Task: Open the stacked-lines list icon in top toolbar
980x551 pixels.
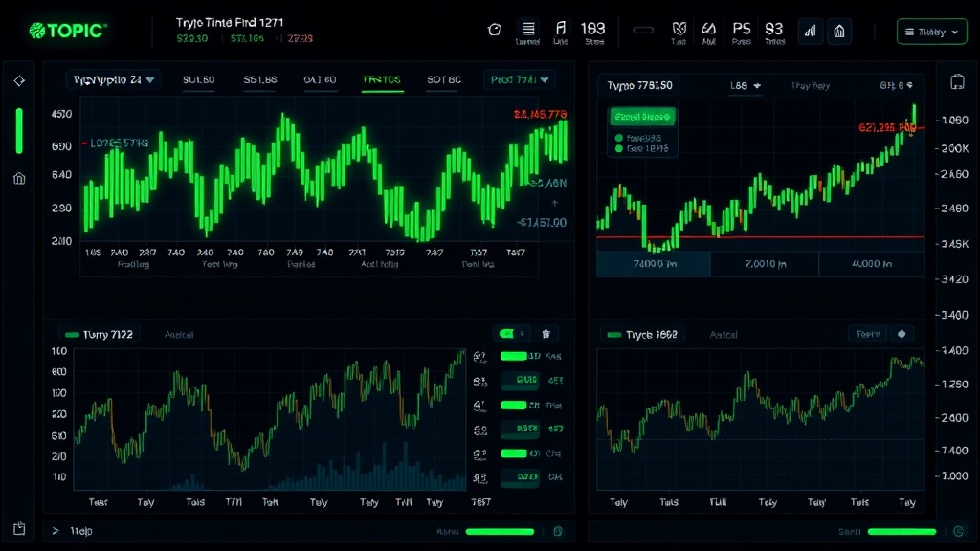Action: pyautogui.click(x=528, y=28)
